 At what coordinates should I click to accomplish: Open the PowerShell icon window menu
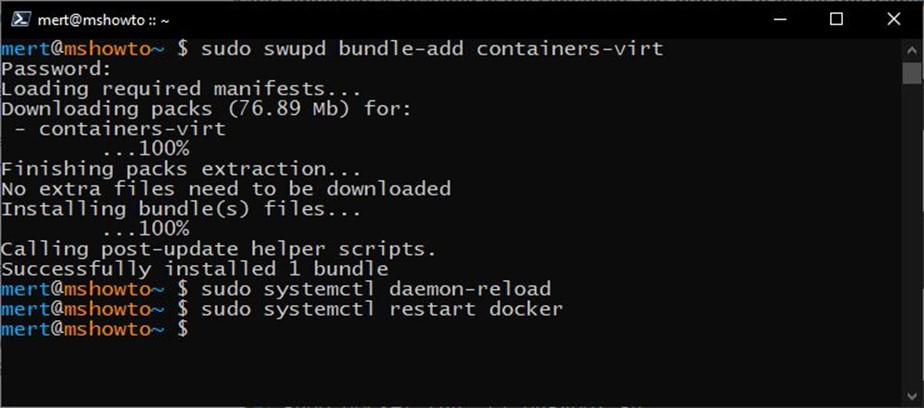point(19,19)
